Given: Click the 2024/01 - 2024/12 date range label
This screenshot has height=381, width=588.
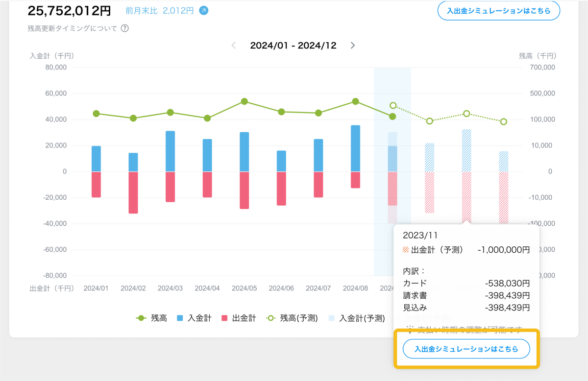Looking at the screenshot, I should [x=293, y=46].
